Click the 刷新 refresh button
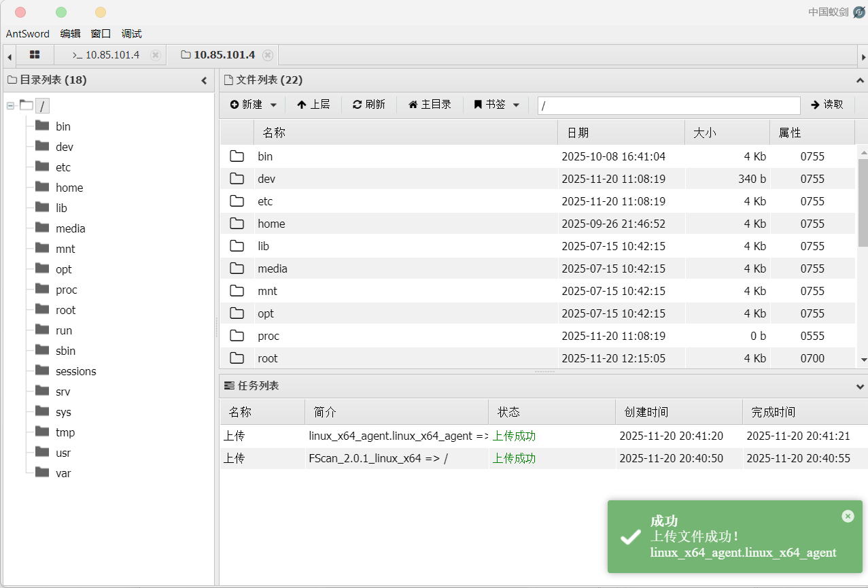The height and width of the screenshot is (588, 868). [x=368, y=105]
